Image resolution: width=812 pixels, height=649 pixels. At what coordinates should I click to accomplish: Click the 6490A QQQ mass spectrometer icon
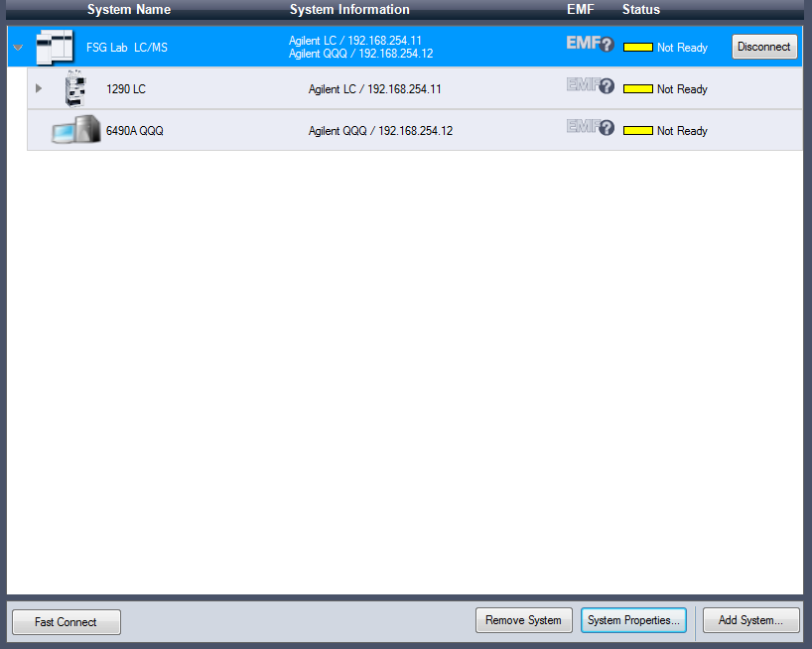pyautogui.click(x=75, y=130)
